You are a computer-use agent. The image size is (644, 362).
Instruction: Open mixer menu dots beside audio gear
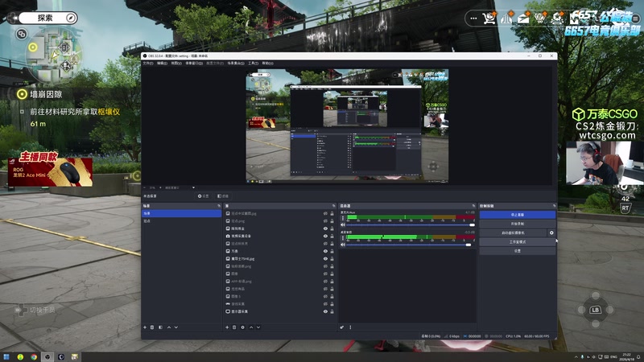tap(350, 327)
